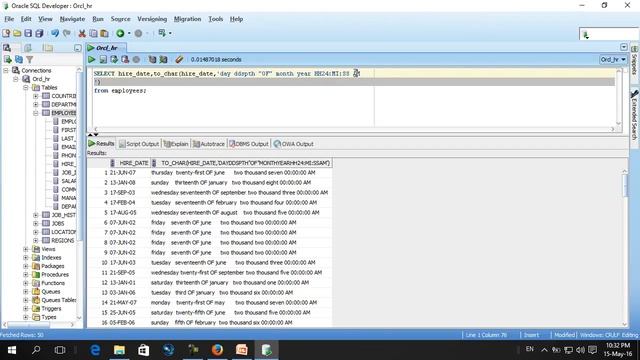
Task: Open the File menu
Action: click(x=9, y=19)
